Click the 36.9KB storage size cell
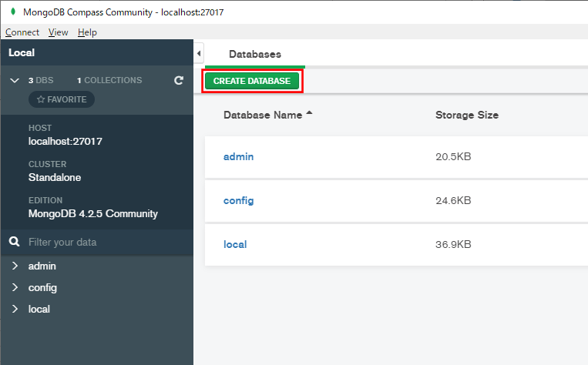Screen dimensions: 588x365 [453, 244]
